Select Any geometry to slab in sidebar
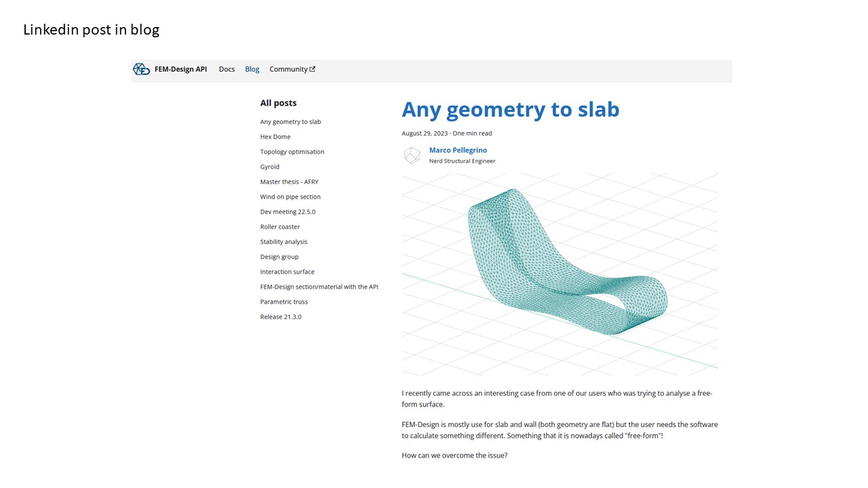The height and width of the screenshot is (488, 868). click(290, 122)
